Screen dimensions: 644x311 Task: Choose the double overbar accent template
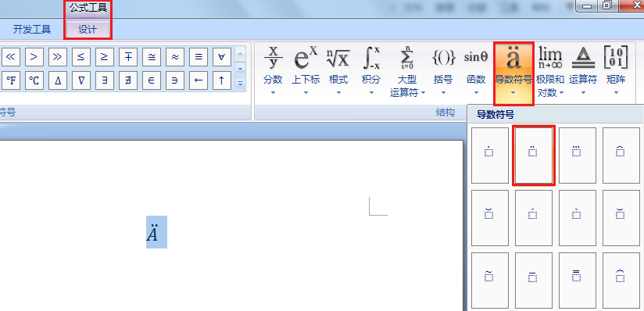coord(577,281)
